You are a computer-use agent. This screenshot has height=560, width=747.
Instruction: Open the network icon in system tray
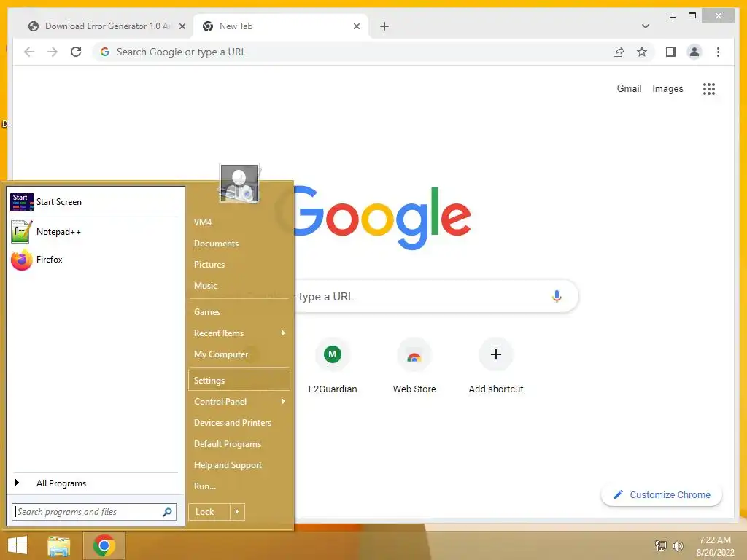point(660,545)
